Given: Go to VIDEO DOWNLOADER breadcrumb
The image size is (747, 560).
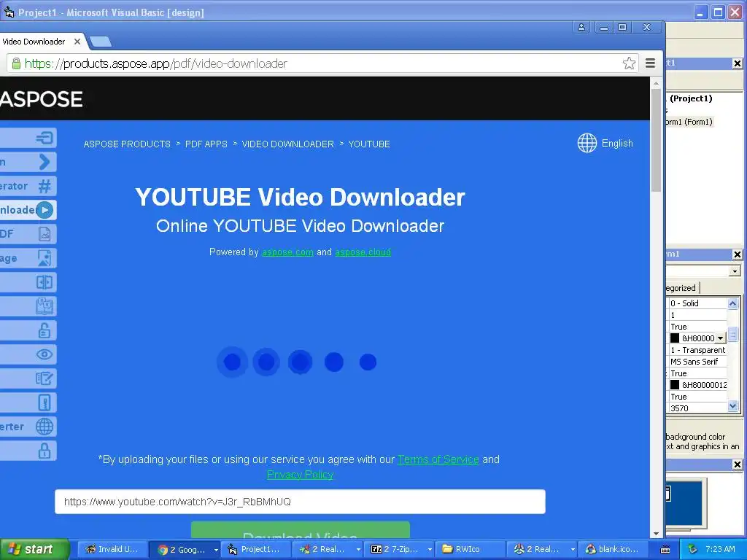Looking at the screenshot, I should point(287,144).
